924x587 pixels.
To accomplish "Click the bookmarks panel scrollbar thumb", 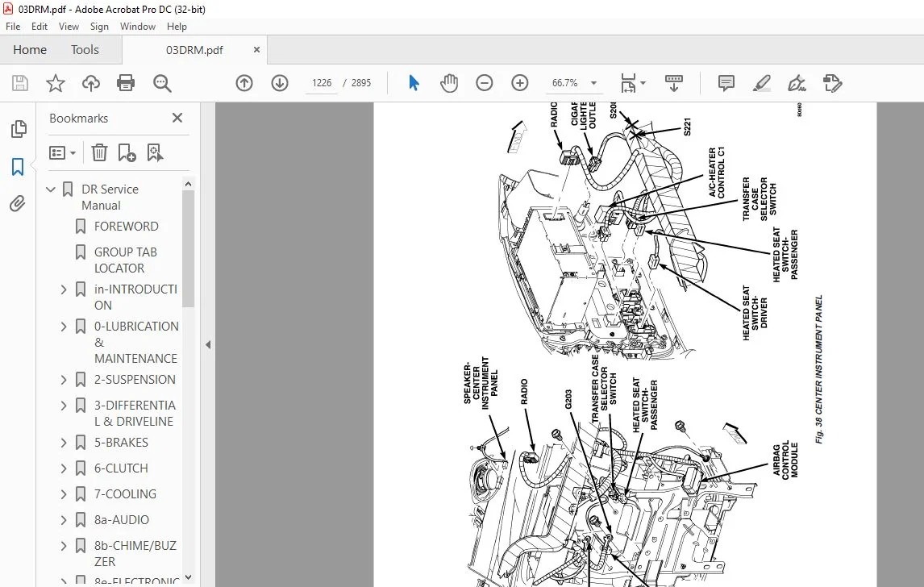I will click(x=188, y=248).
